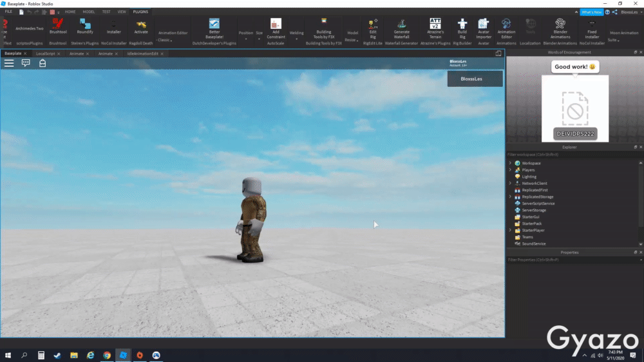644x362 pixels.
Task: Open File Explorer from the taskbar
Action: point(74,355)
